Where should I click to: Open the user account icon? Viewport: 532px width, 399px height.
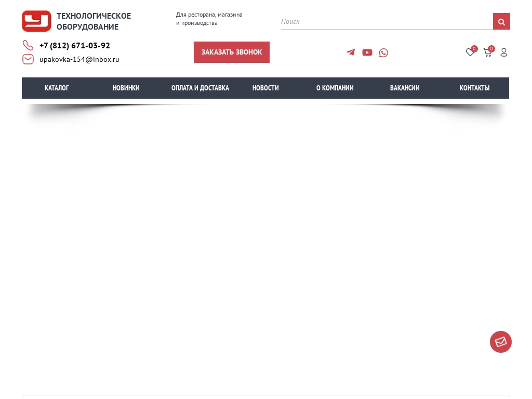[x=504, y=52]
